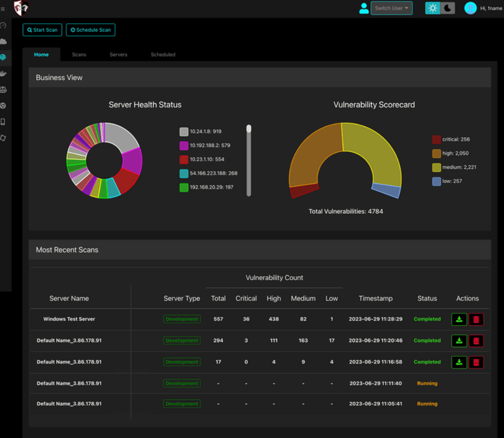Open the hamburger menu icon
The image size is (504, 438).
tap(3, 9)
